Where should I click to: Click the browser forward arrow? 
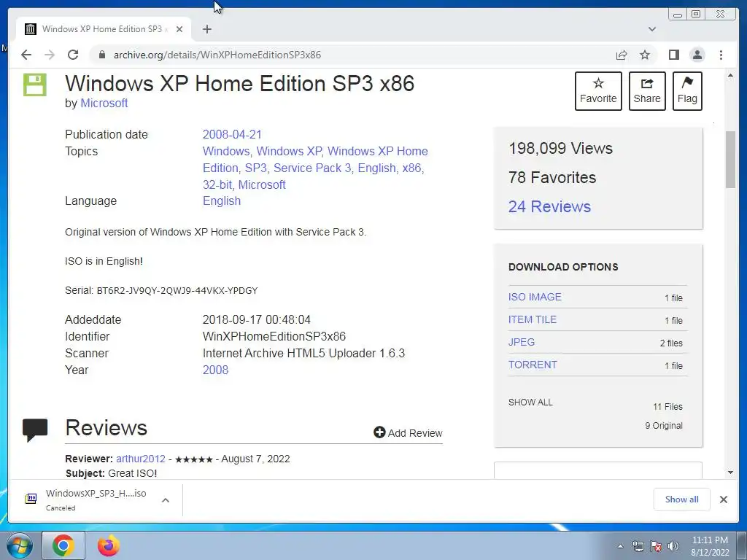(50, 55)
